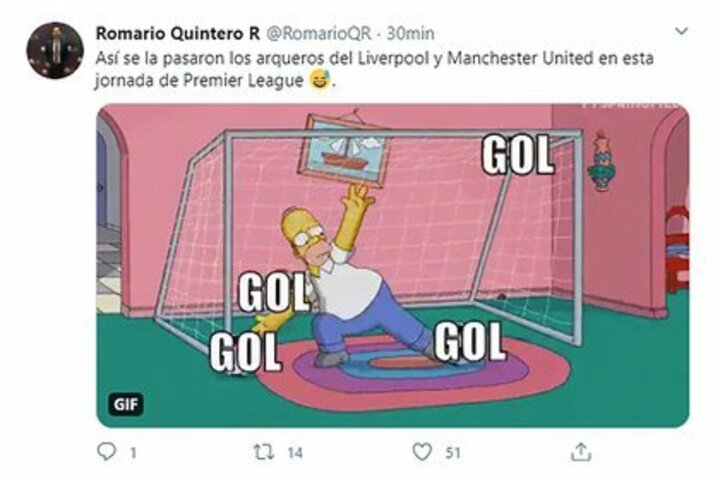
Task: Click the like count of 51
Action: point(453,453)
